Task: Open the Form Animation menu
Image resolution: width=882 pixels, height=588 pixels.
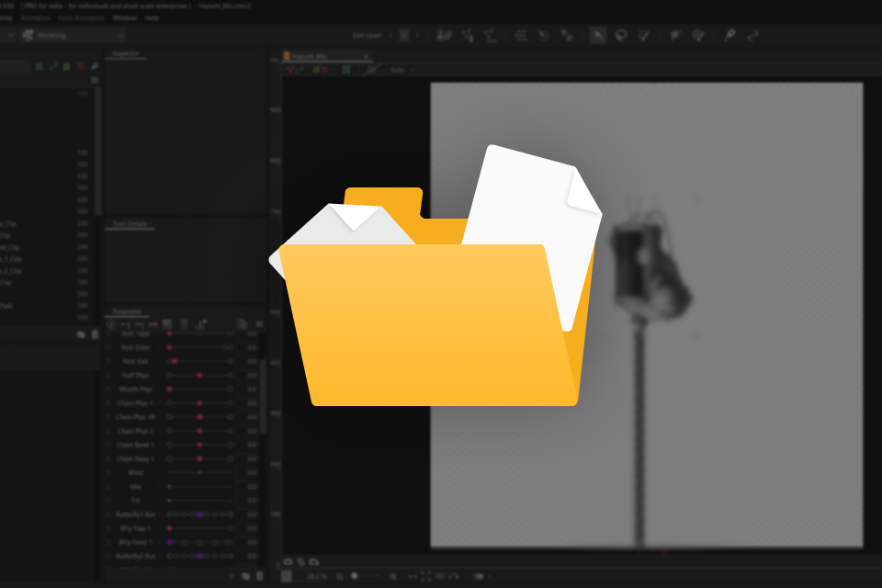Action: coord(82,18)
